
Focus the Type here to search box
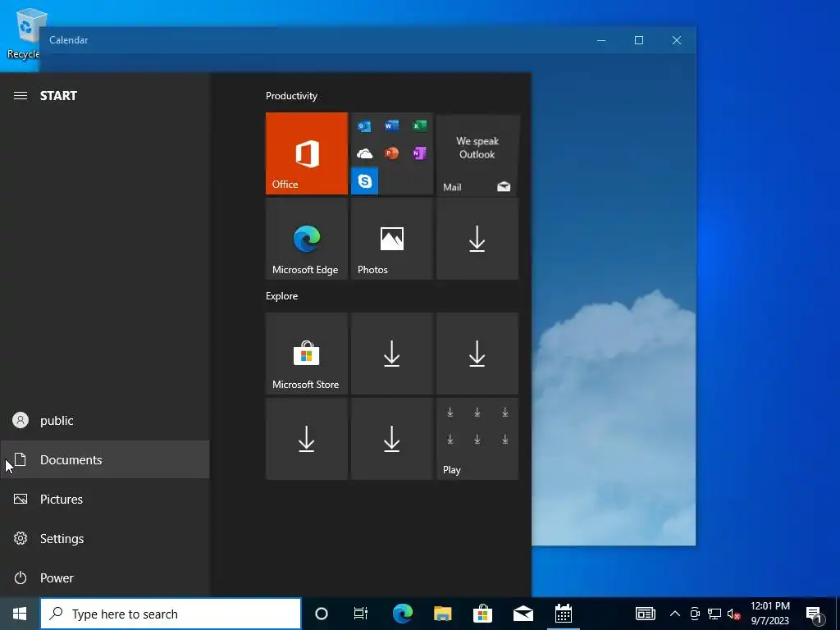pyautogui.click(x=171, y=614)
